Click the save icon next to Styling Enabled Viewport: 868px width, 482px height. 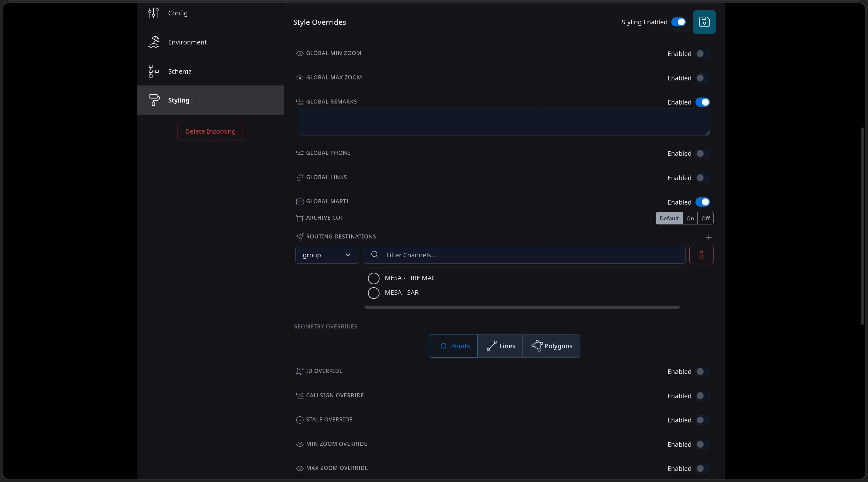tap(704, 22)
